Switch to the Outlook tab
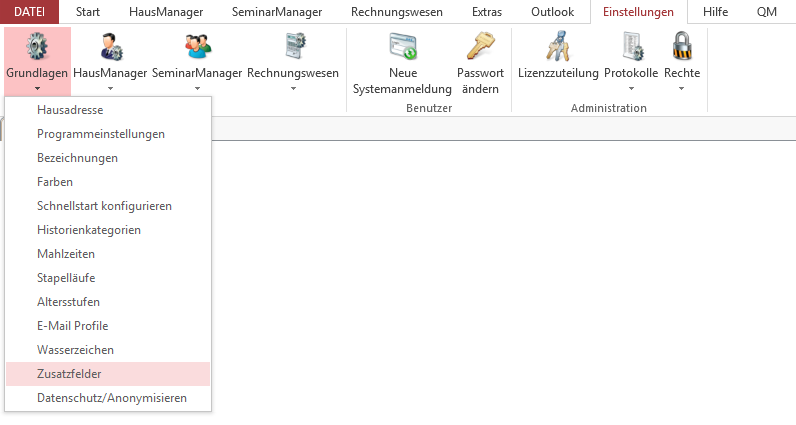This screenshot has height=425, width=796. pos(553,12)
